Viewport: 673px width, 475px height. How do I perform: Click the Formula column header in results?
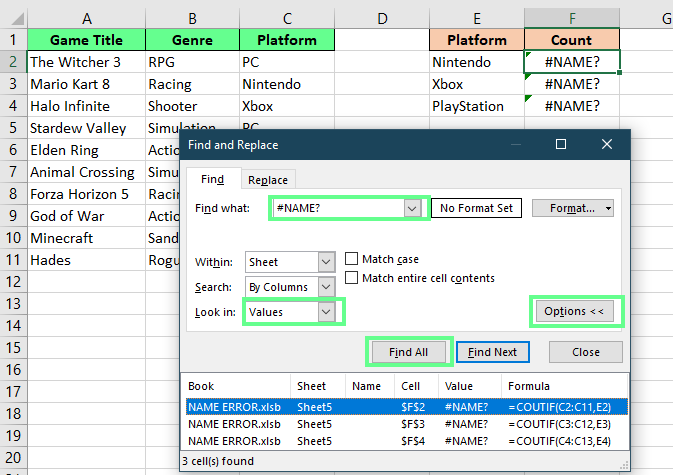click(528, 385)
